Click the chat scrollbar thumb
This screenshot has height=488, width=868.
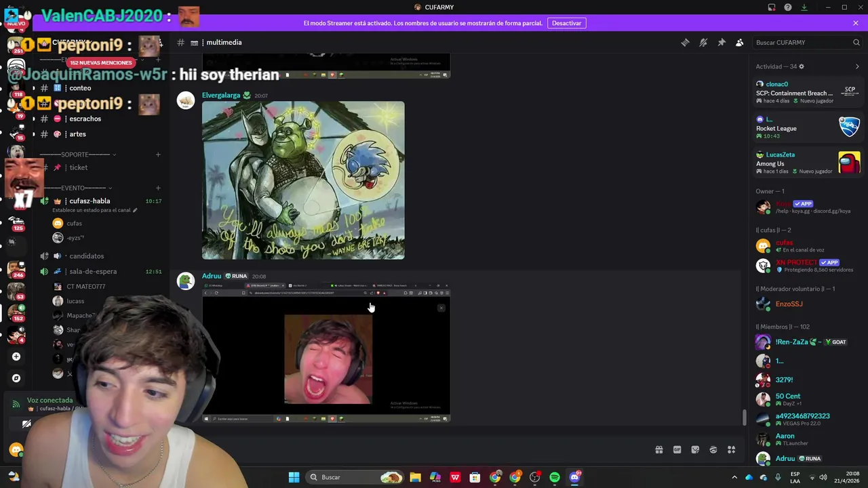pos(744,418)
